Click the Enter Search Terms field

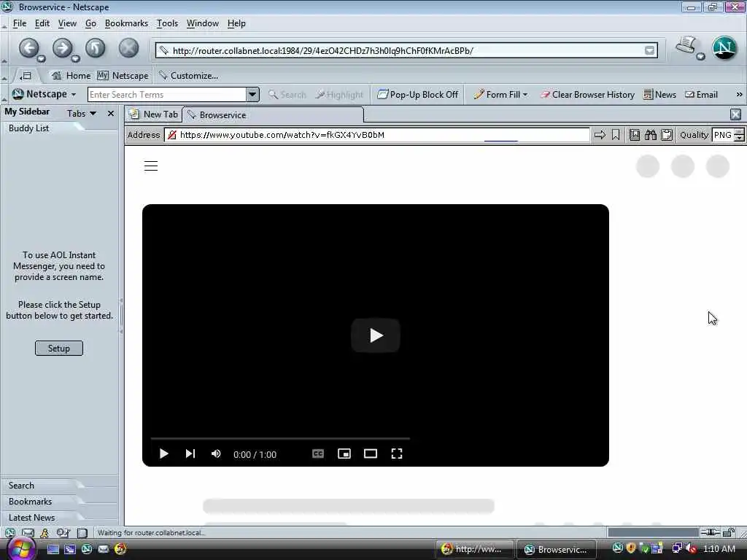167,94
